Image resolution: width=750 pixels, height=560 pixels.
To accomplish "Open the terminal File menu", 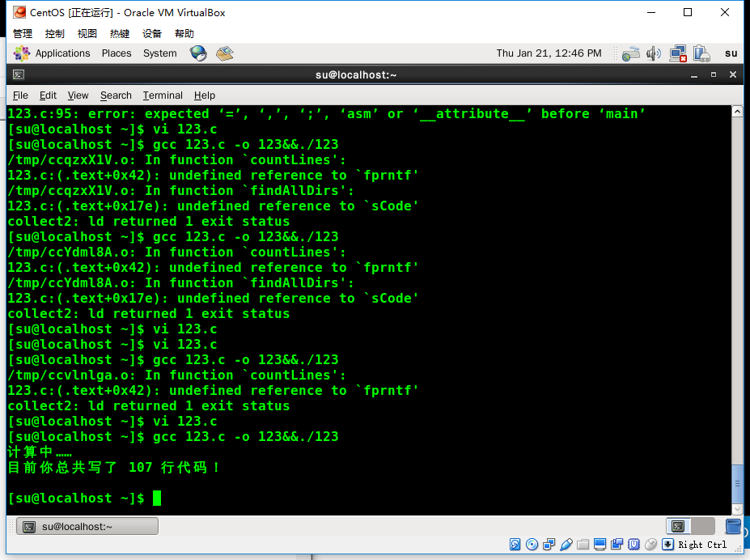I will (x=20, y=95).
